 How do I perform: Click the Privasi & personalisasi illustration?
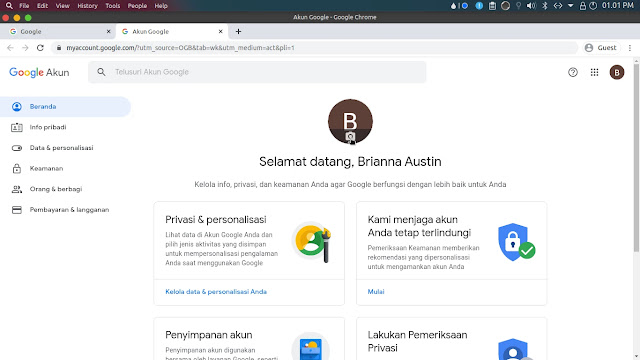tap(312, 242)
